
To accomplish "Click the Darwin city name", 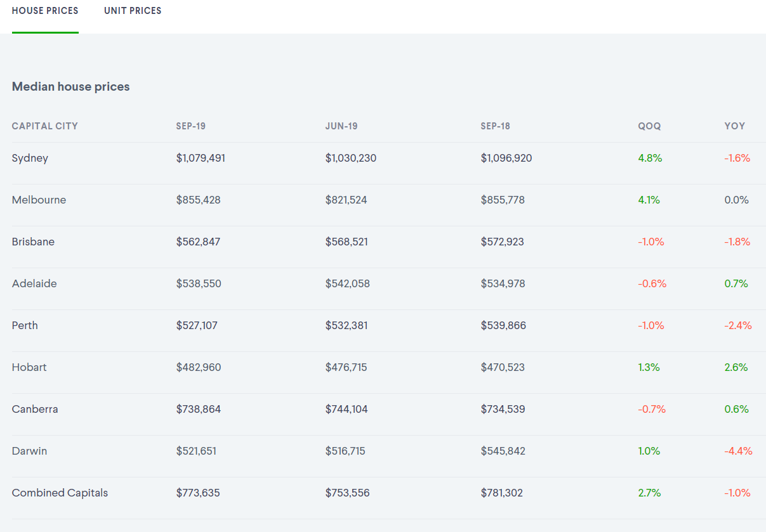I will click(x=29, y=451).
